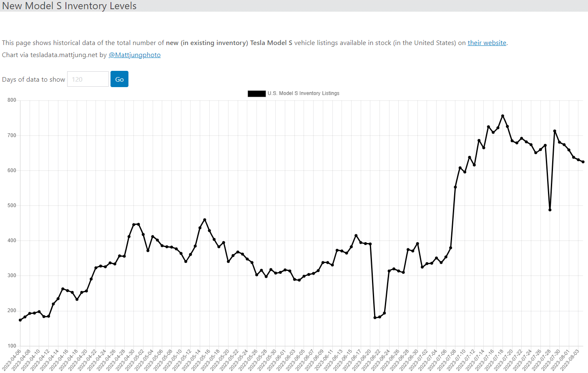Open the @Mattjungphoto profile link

click(x=135, y=55)
